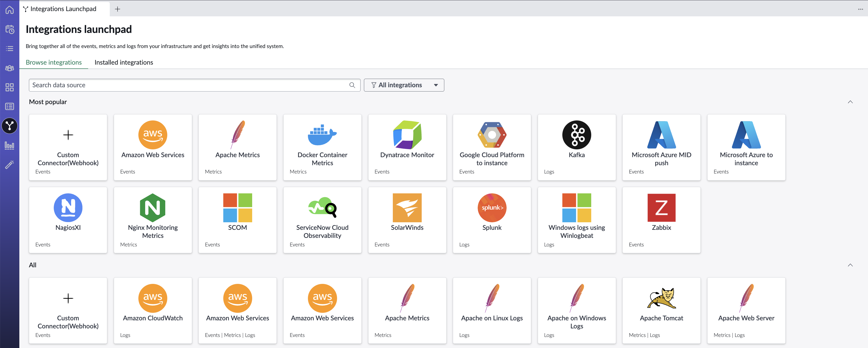Collapse the Most popular section

point(850,102)
